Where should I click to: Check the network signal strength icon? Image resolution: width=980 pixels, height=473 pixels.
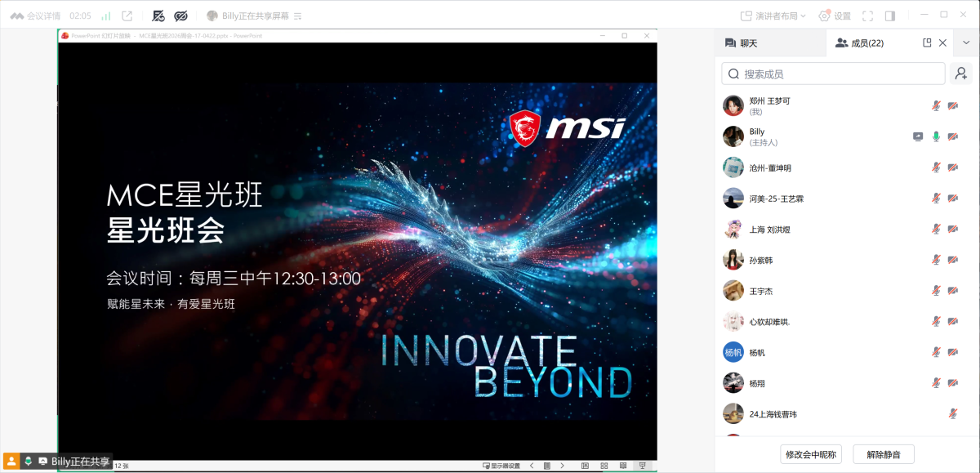(x=105, y=16)
